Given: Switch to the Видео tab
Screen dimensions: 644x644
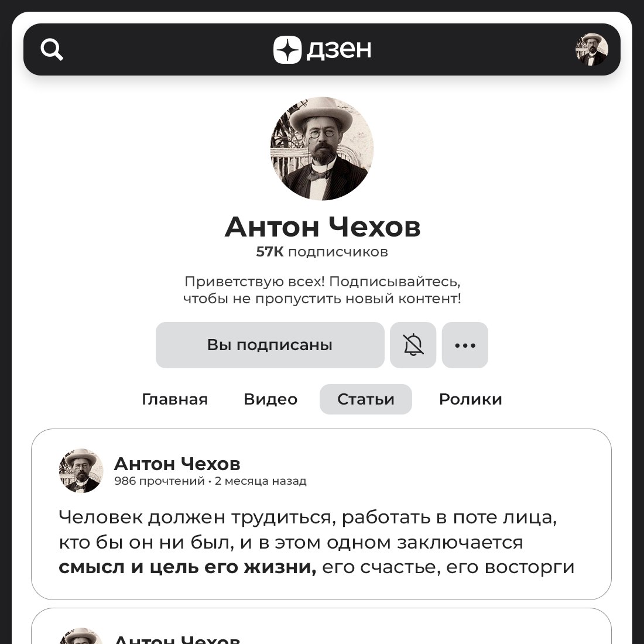Looking at the screenshot, I should [270, 399].
